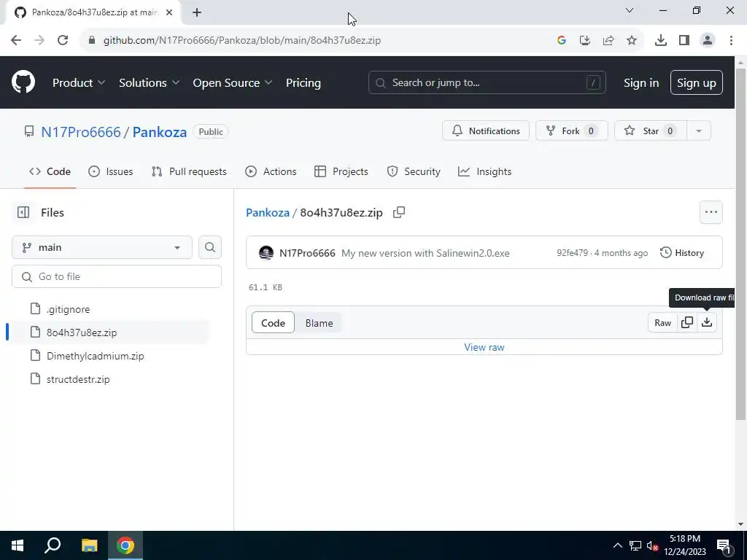
Task: Open the main branch selector
Action: click(x=102, y=247)
